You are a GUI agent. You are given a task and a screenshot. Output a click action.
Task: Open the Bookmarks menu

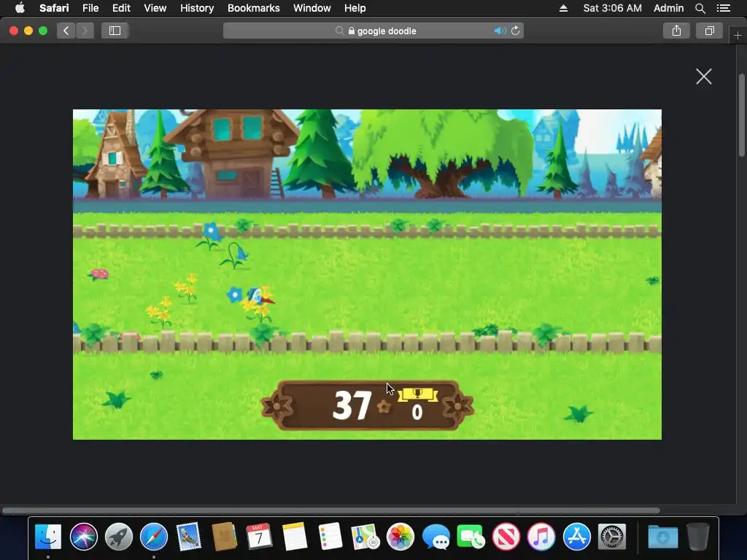(253, 8)
